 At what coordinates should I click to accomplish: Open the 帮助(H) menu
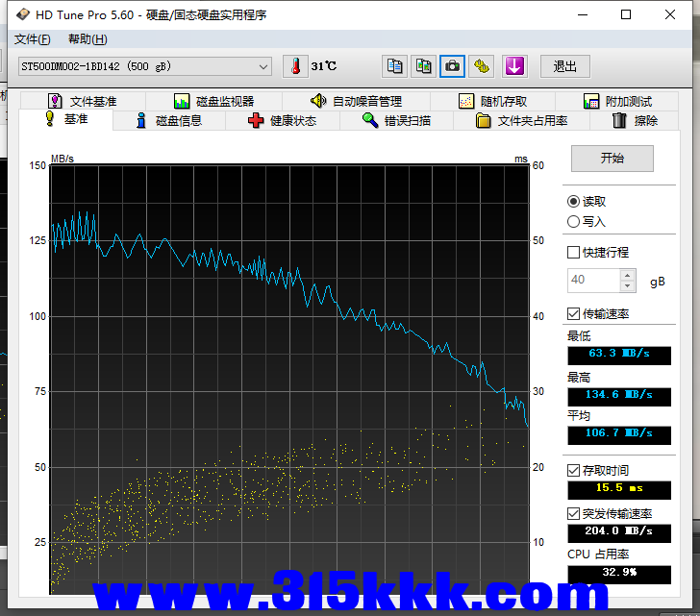pyautogui.click(x=87, y=39)
